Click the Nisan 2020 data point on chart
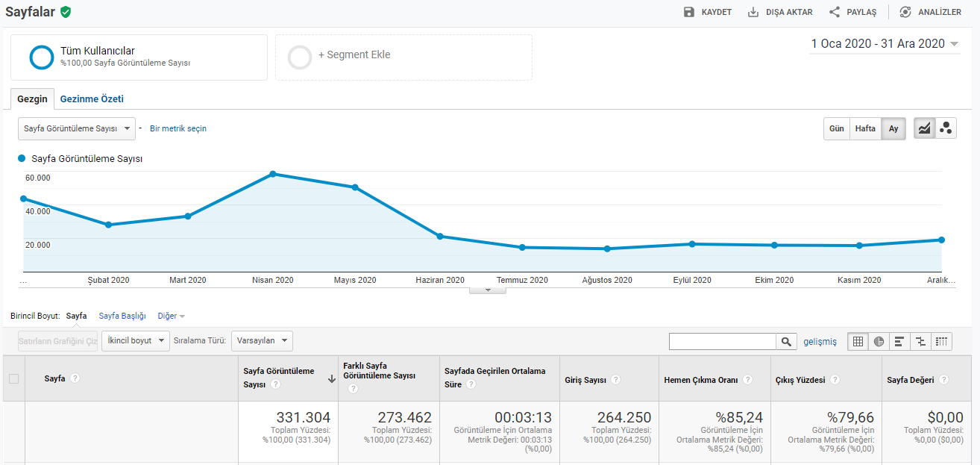The width and height of the screenshot is (980, 465). point(273,174)
